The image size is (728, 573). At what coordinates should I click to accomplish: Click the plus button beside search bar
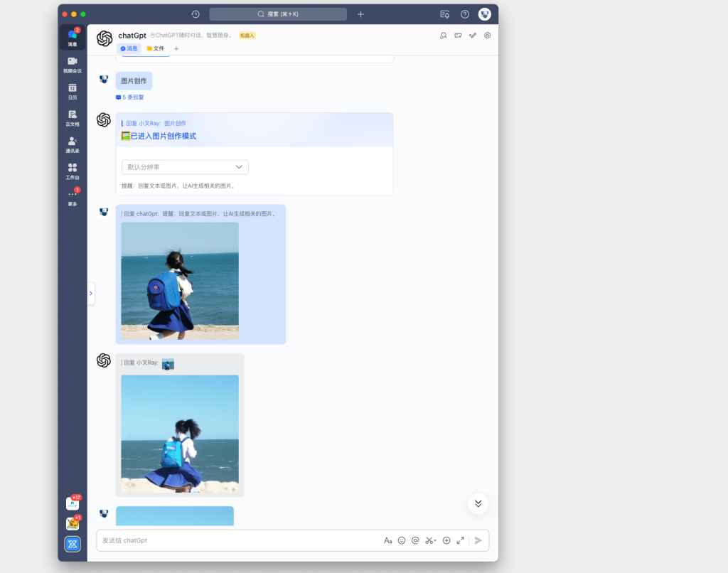tap(360, 14)
